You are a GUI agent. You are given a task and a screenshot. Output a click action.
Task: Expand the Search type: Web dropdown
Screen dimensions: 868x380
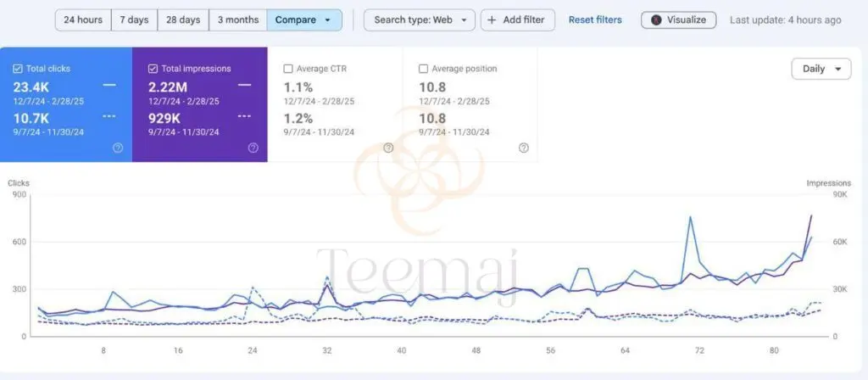click(x=419, y=20)
